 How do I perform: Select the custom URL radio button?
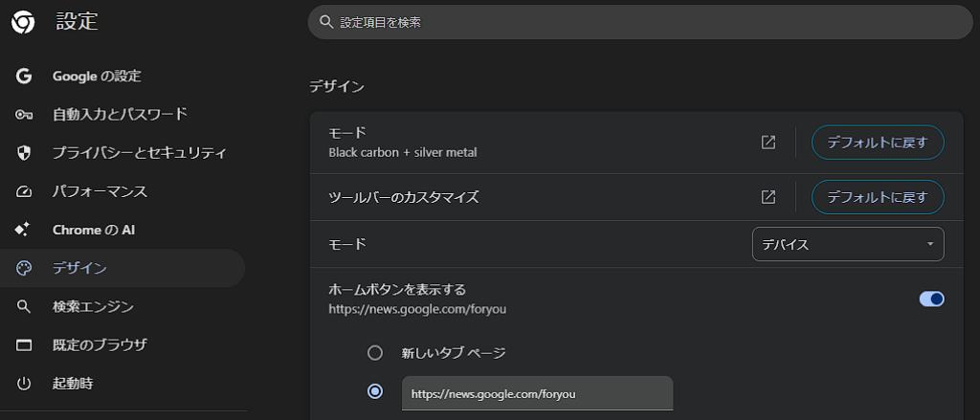coord(375,392)
